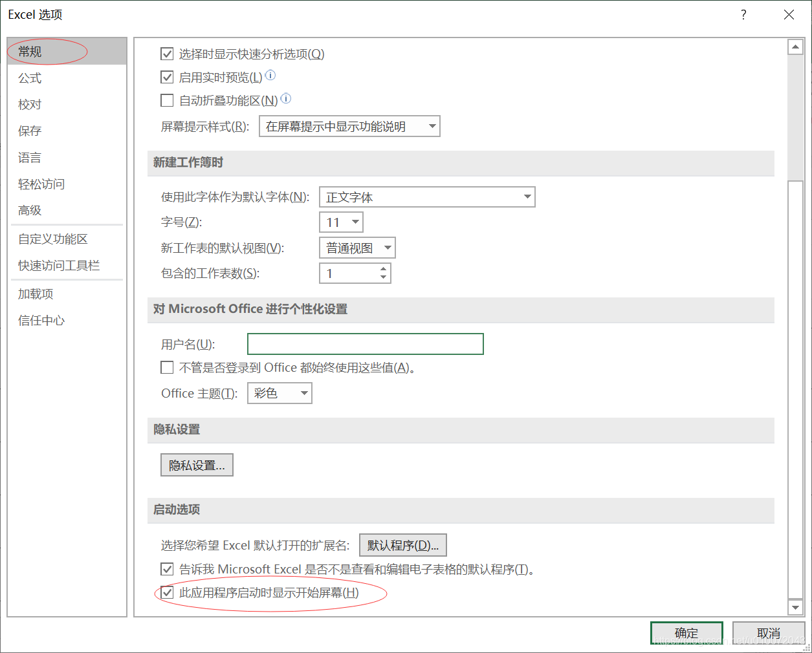Open the 信任中心 settings page
Image resolution: width=812 pixels, height=653 pixels.
(x=40, y=320)
